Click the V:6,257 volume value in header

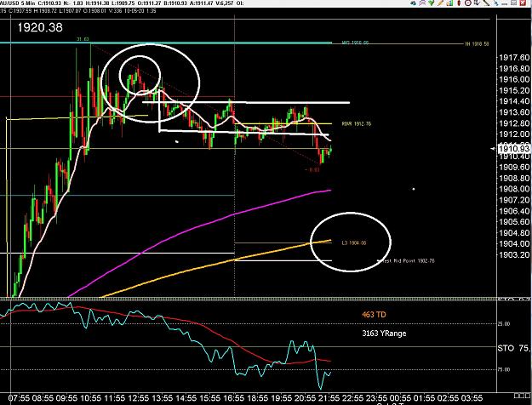[224, 3]
